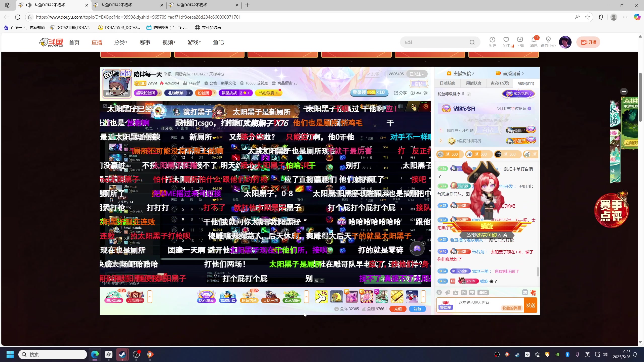Click the page vertical scrollbar thumb

pyautogui.click(x=640, y=97)
